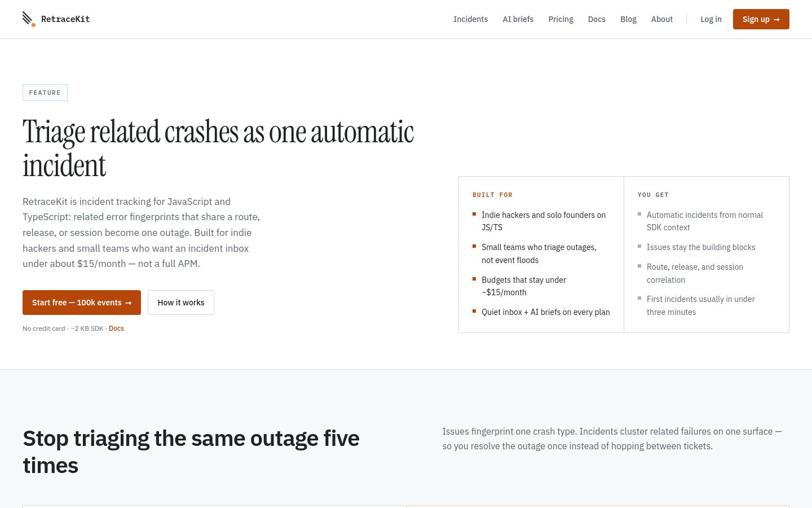Click the 'YOU GET' column heading
This screenshot has height=508, width=812.
point(653,195)
